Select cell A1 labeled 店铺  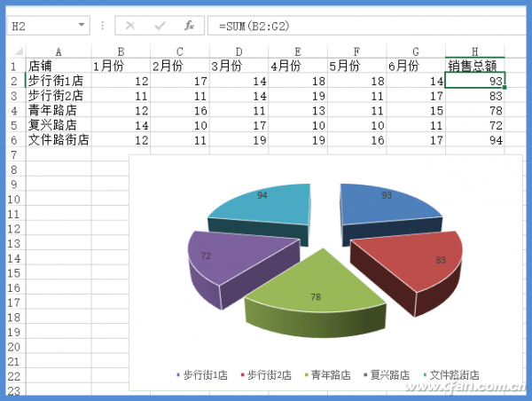pos(59,66)
